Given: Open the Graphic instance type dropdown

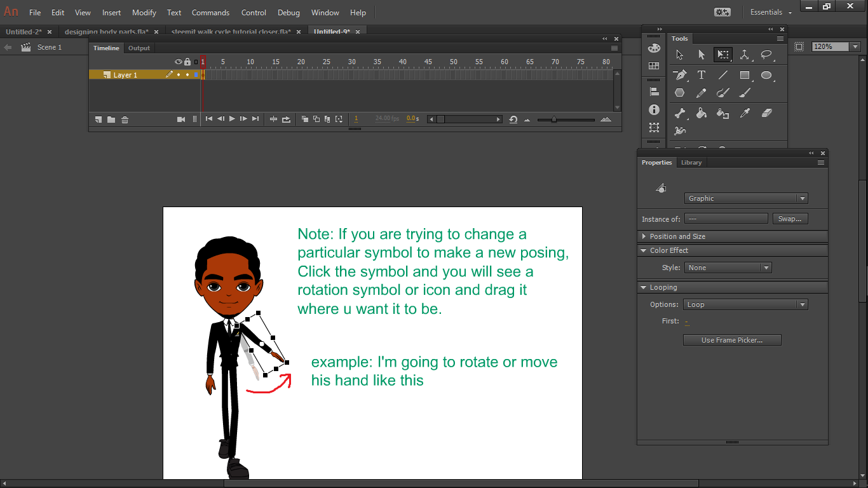Looking at the screenshot, I should coord(746,198).
